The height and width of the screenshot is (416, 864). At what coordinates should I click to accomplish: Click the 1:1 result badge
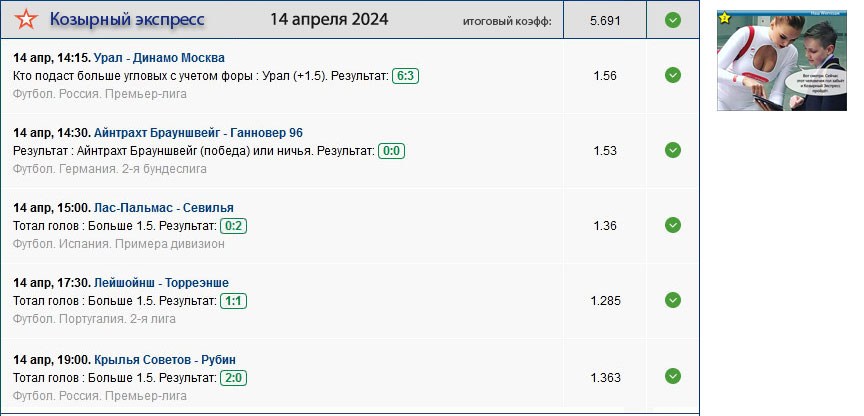point(234,301)
